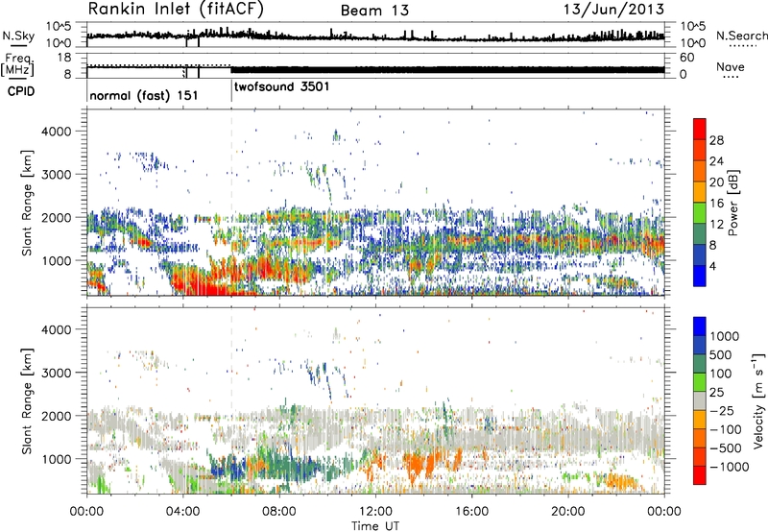Click the left '10^5' tick on the N.Sky axis

tap(59, 27)
